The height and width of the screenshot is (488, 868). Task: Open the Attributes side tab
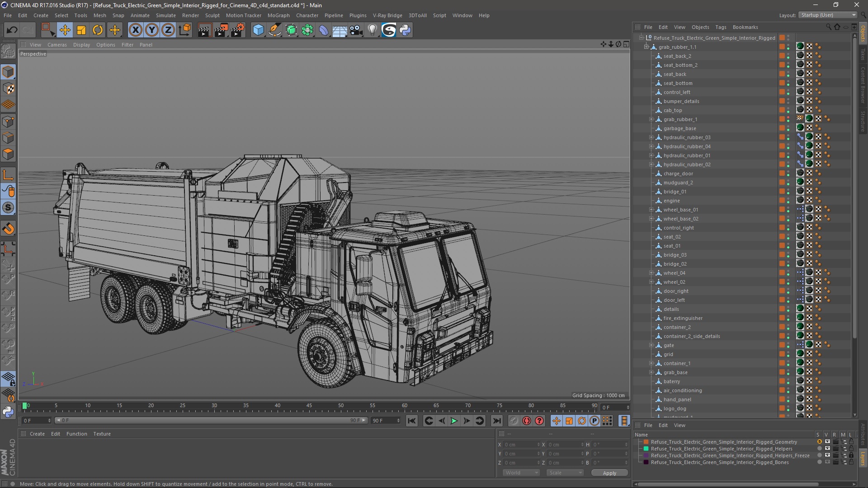click(863, 435)
